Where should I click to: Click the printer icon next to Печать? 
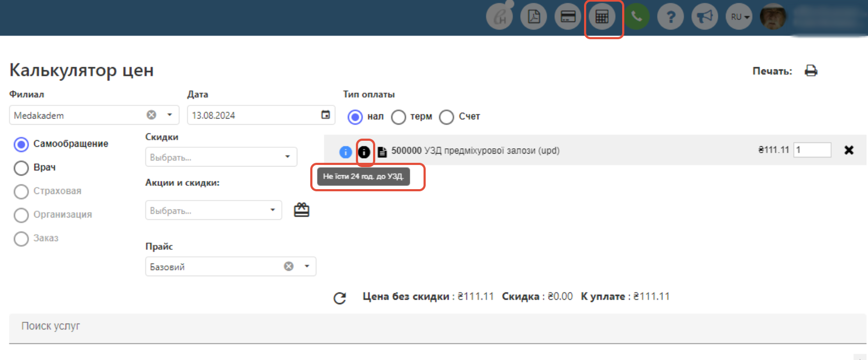point(811,71)
